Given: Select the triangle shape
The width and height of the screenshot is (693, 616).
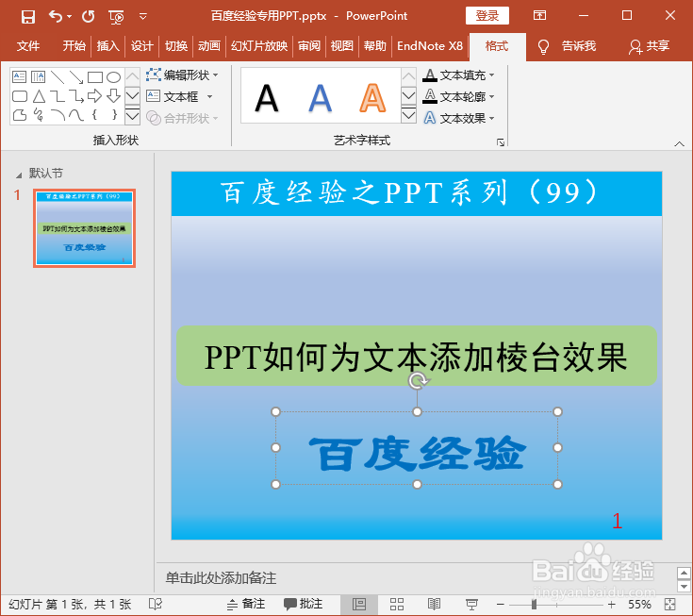Looking at the screenshot, I should pyautogui.click(x=39, y=96).
